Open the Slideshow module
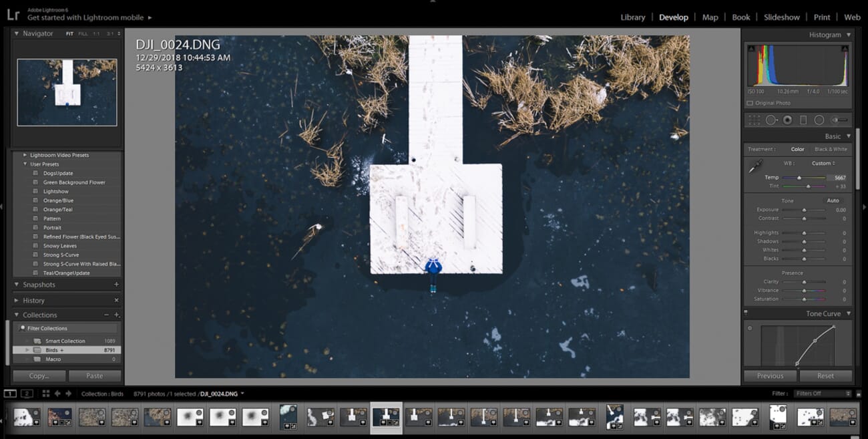868x439 pixels. (x=781, y=17)
